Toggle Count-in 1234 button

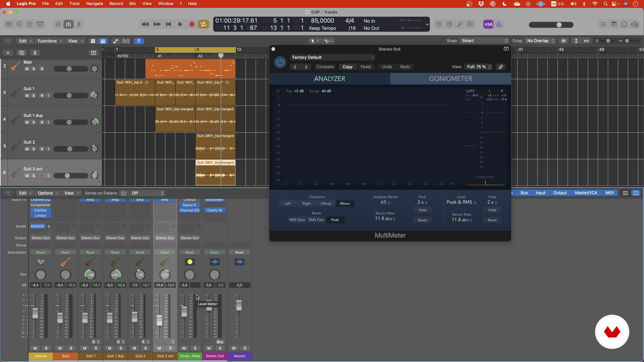488,24
